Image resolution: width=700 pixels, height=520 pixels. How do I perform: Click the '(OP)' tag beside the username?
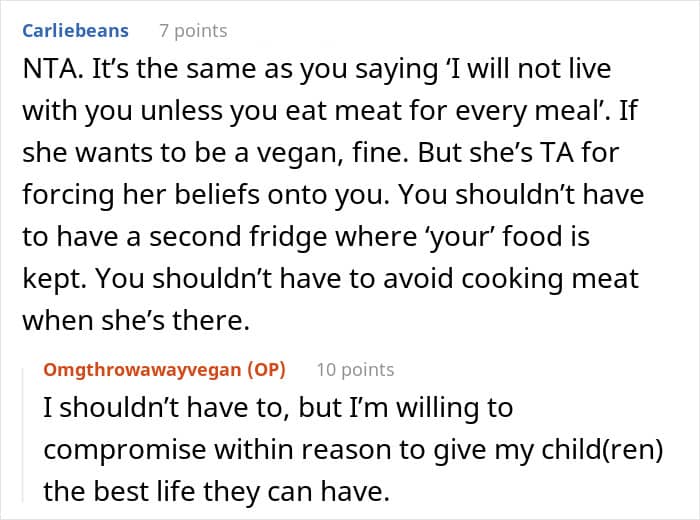[265, 369]
